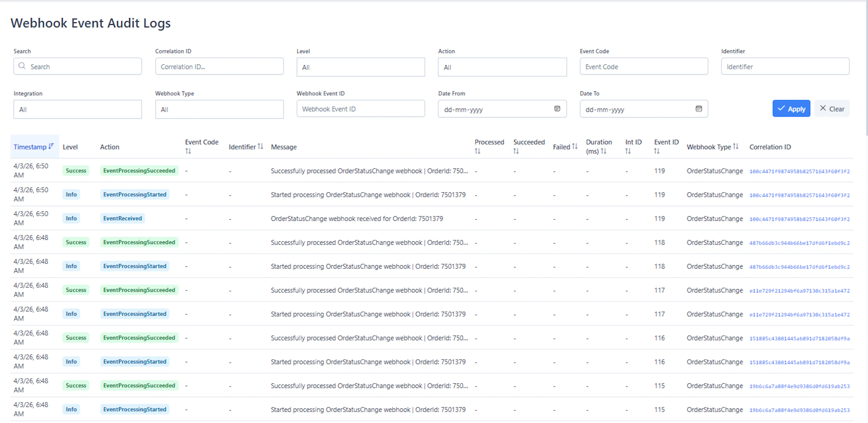Focus the Identifier filter field
Viewport: 868px width, 423px height.
coord(785,66)
